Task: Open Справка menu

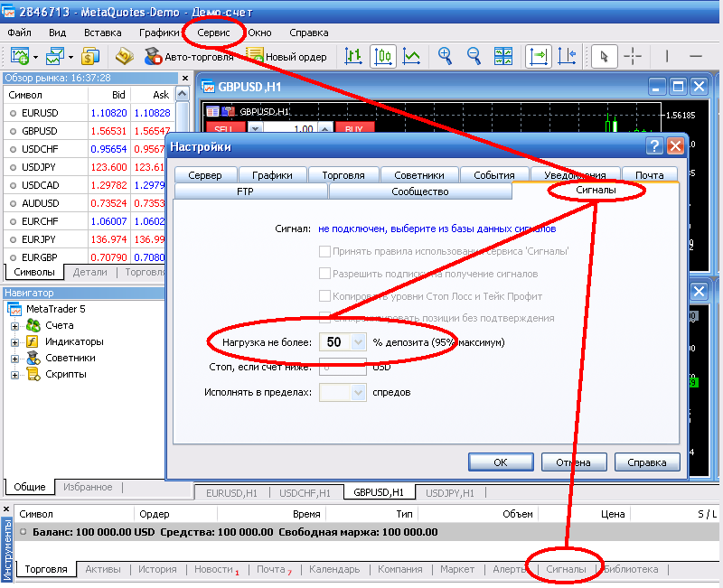Action: coord(309,33)
